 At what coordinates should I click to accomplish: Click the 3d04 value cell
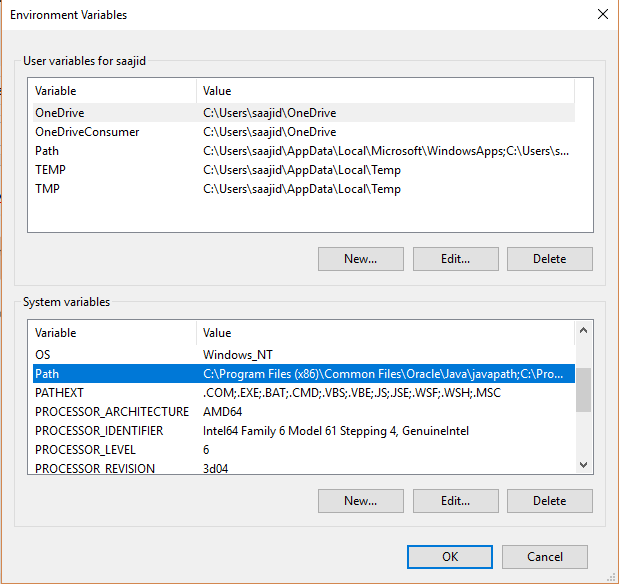216,468
